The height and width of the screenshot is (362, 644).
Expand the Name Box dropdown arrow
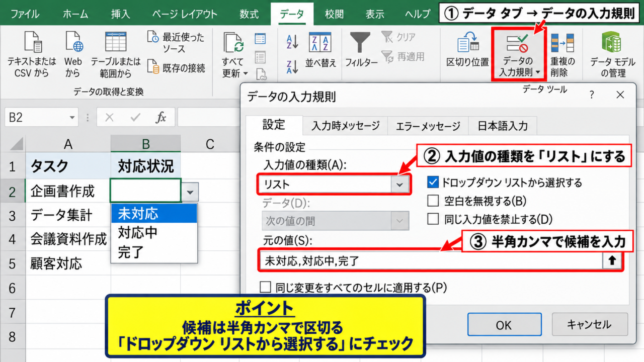71,118
